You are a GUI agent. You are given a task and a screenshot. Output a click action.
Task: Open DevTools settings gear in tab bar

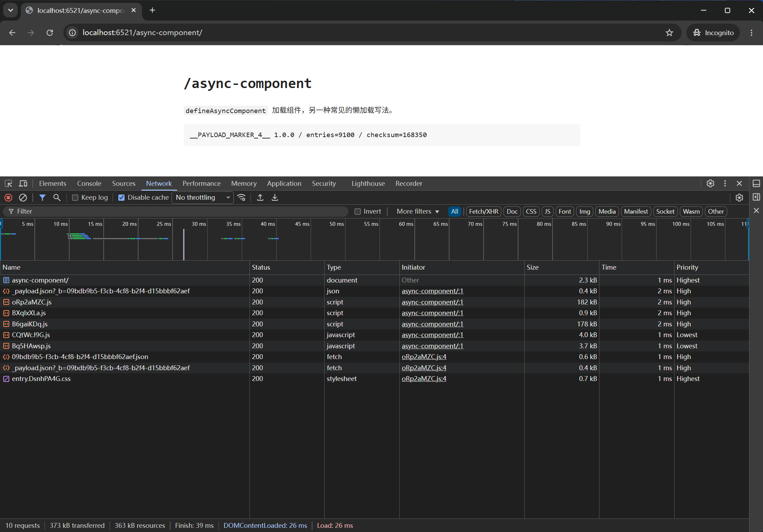pos(710,183)
